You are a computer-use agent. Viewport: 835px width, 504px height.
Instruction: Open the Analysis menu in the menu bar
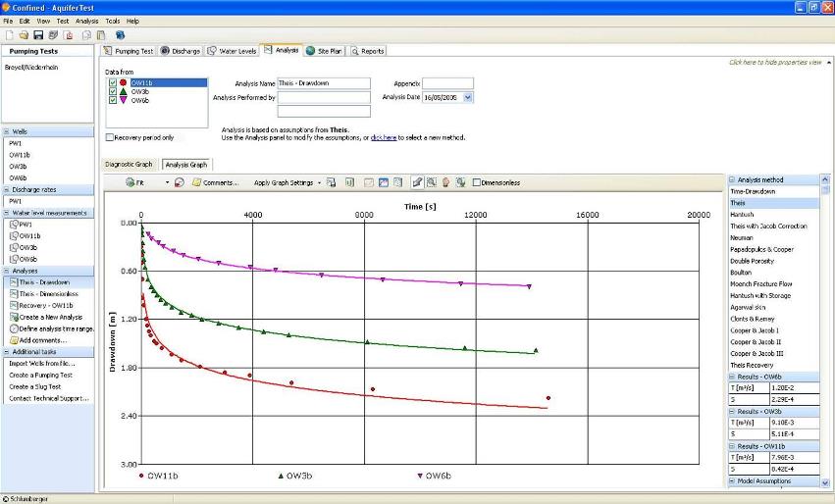86,22
